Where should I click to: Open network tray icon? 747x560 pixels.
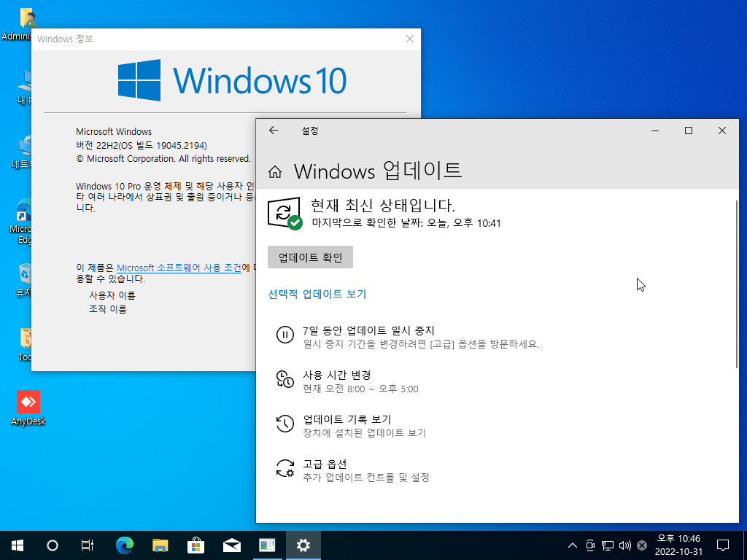click(608, 545)
